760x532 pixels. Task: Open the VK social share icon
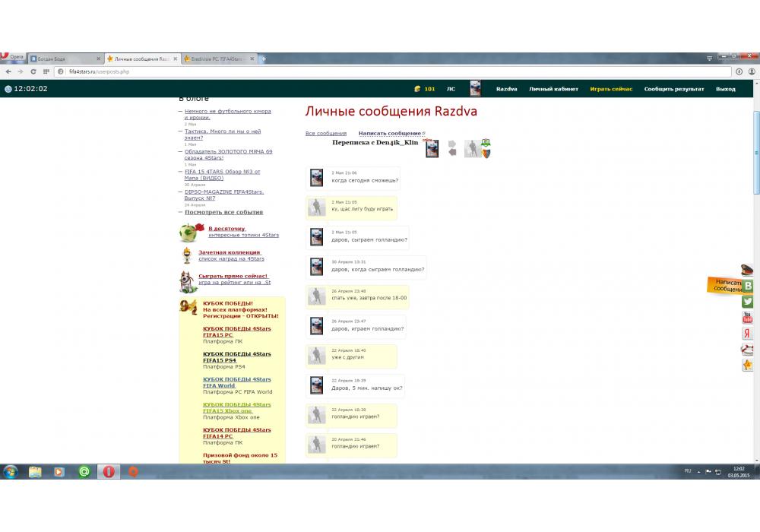[x=748, y=286]
